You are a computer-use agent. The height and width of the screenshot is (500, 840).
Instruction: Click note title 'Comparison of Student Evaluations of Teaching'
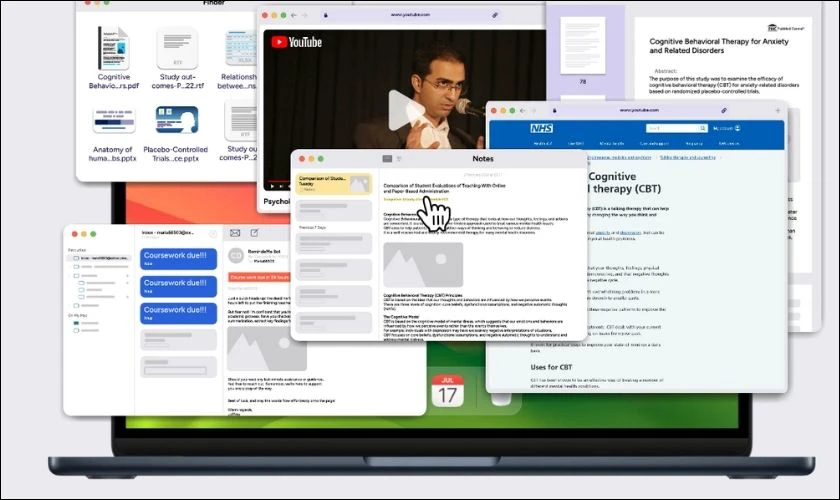click(444, 188)
